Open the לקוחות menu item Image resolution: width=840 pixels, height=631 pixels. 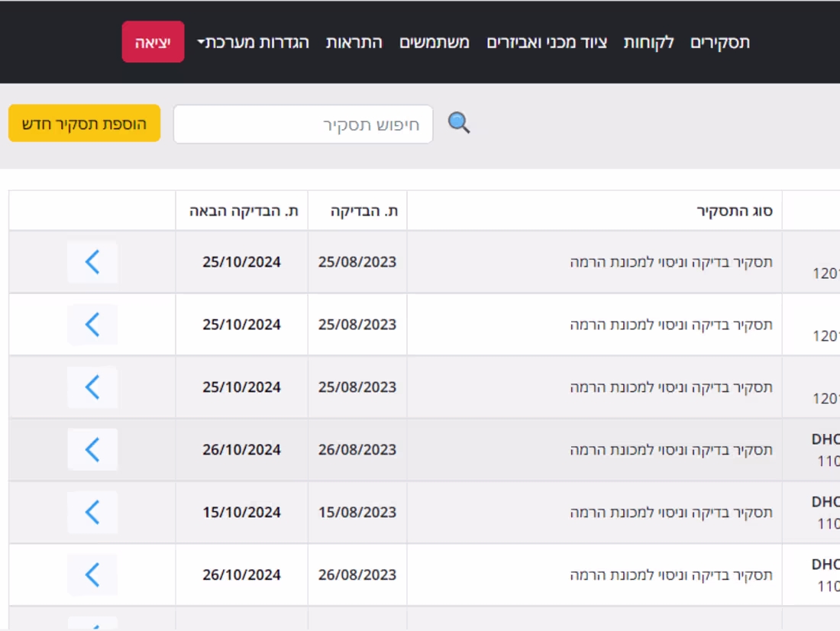point(649,42)
